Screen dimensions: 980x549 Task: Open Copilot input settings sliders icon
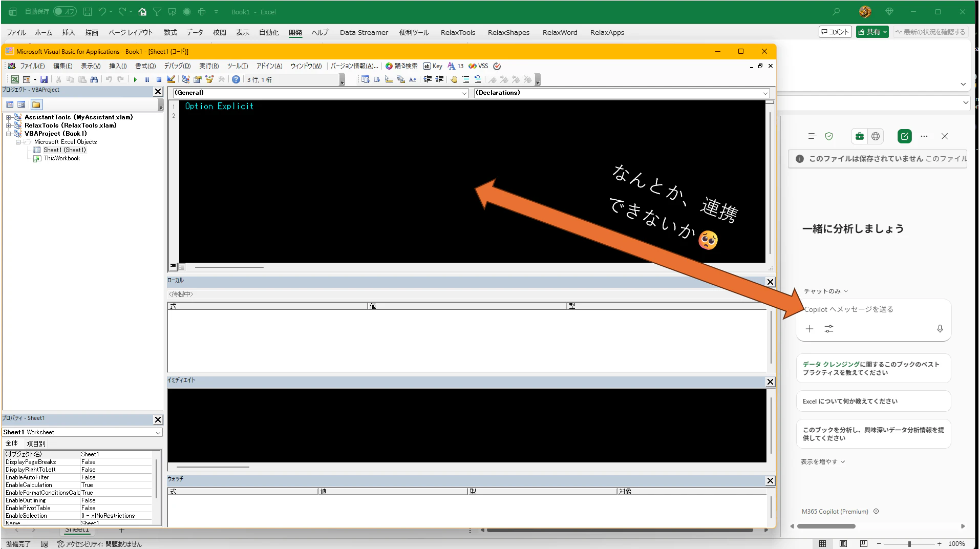click(x=829, y=329)
